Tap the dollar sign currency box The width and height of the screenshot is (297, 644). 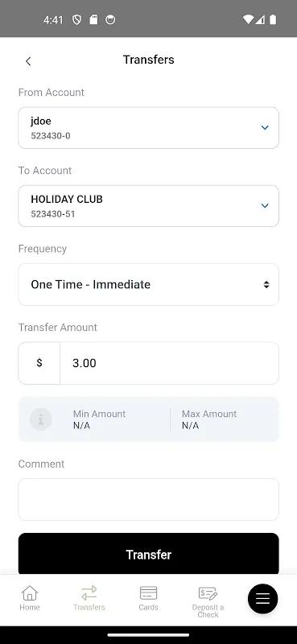39,363
